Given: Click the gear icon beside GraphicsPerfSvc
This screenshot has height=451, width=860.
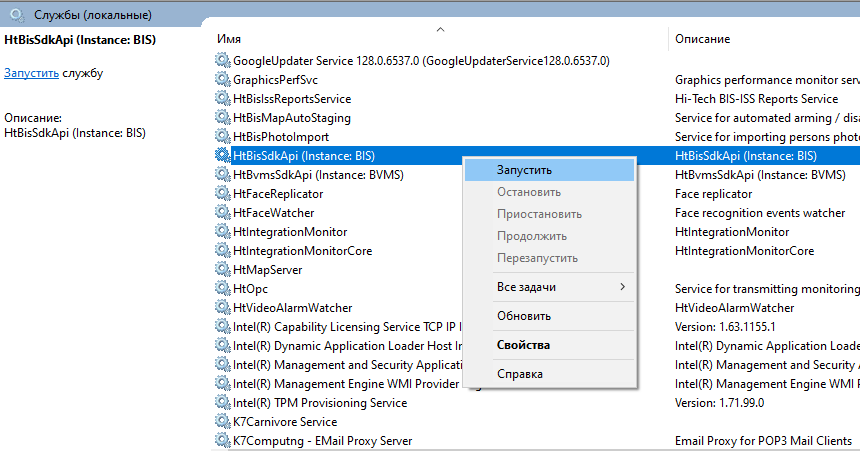Looking at the screenshot, I should click(x=222, y=80).
